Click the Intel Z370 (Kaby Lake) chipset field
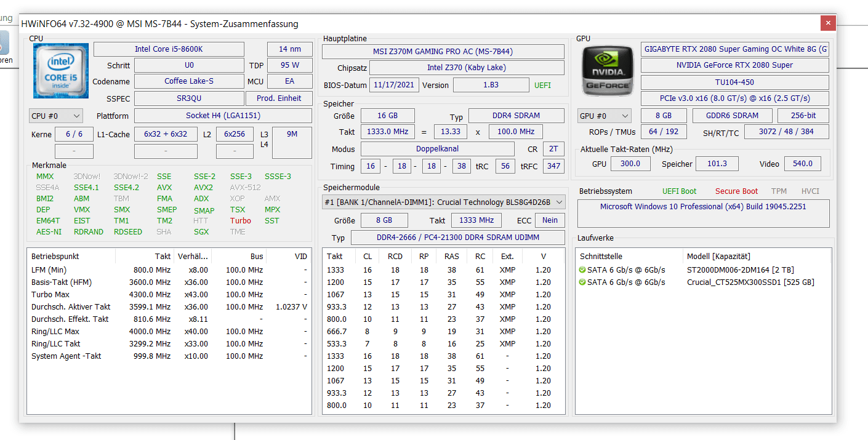868x440 pixels. (467, 68)
